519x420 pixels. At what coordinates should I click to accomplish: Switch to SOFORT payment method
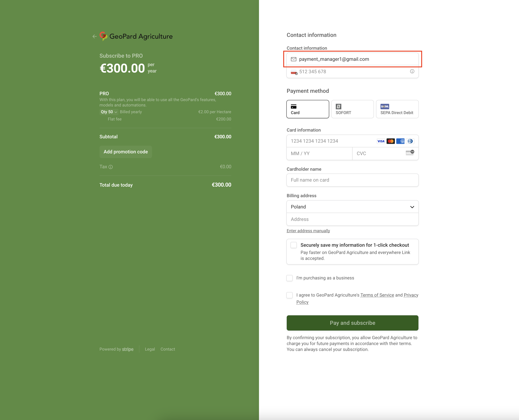(352, 109)
